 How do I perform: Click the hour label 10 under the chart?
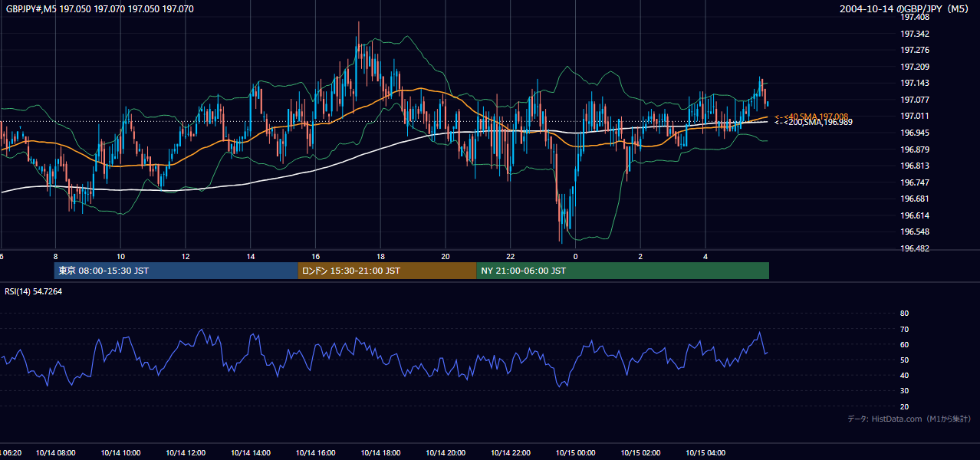(x=120, y=256)
